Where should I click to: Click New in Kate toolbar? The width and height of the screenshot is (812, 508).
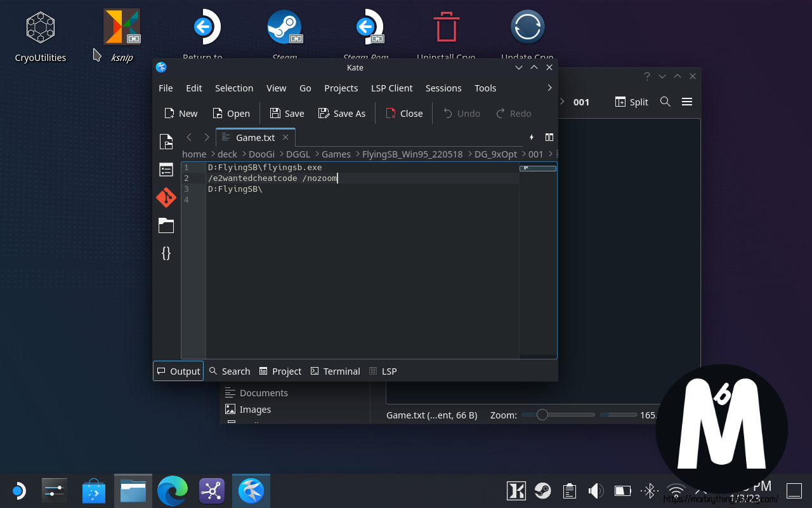(181, 113)
